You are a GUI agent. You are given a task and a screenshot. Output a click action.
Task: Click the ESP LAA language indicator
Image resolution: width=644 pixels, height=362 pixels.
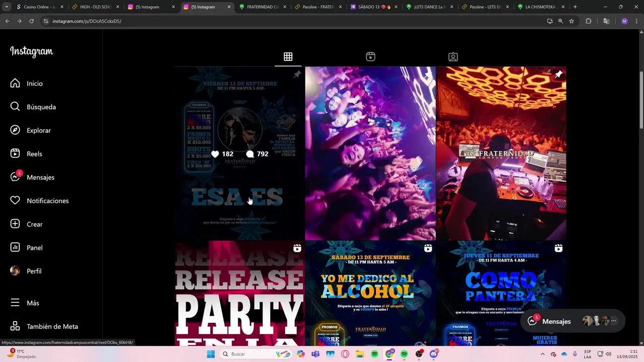pos(588,354)
